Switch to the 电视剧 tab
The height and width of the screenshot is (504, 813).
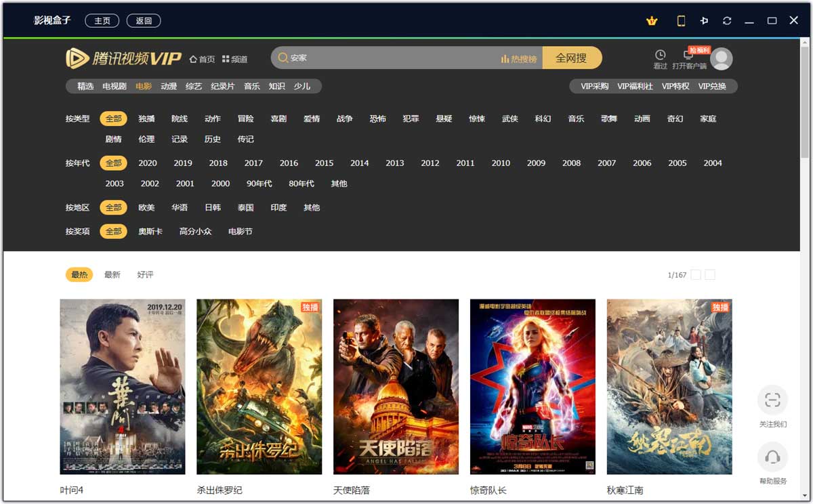click(114, 86)
